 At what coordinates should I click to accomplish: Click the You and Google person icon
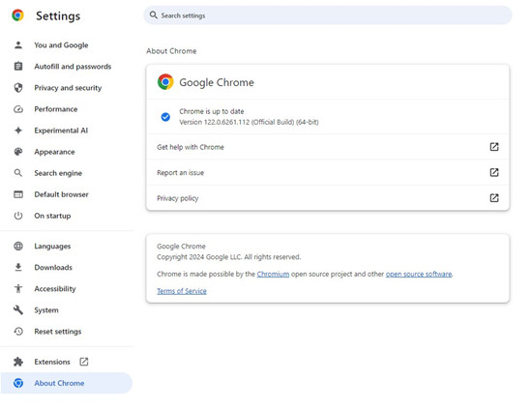click(18, 45)
